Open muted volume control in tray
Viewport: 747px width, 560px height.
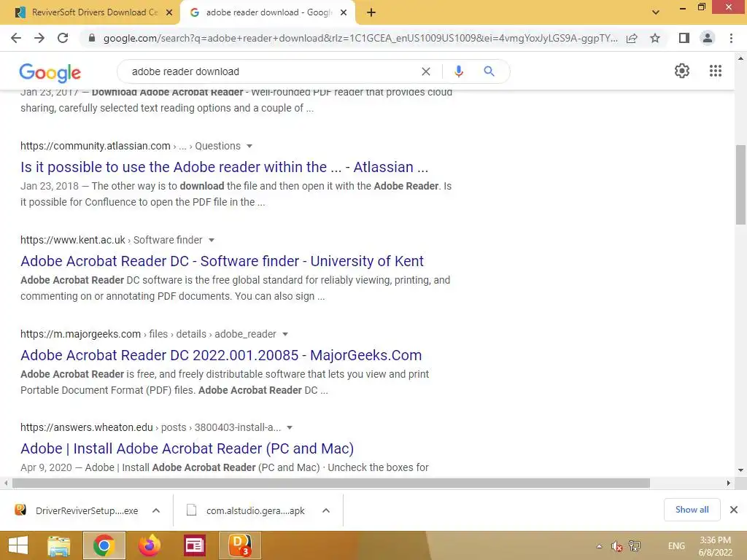(617, 546)
